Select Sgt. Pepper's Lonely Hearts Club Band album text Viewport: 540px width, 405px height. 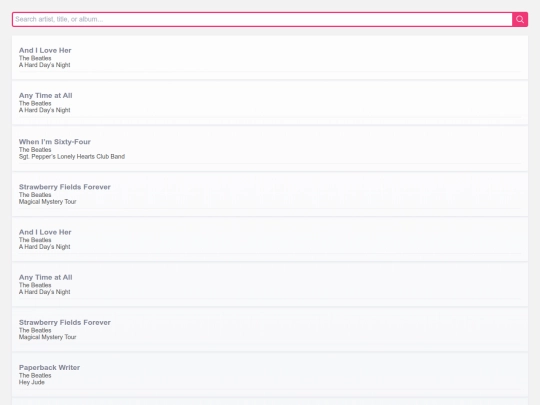[72, 157]
